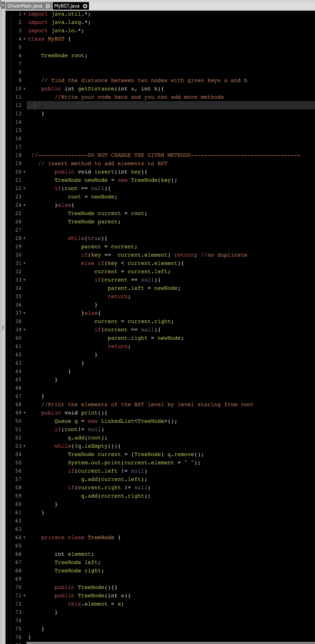This screenshot has height=644, width=315.
Task: Click 'import java.util.*;' line
Action: (60, 14)
